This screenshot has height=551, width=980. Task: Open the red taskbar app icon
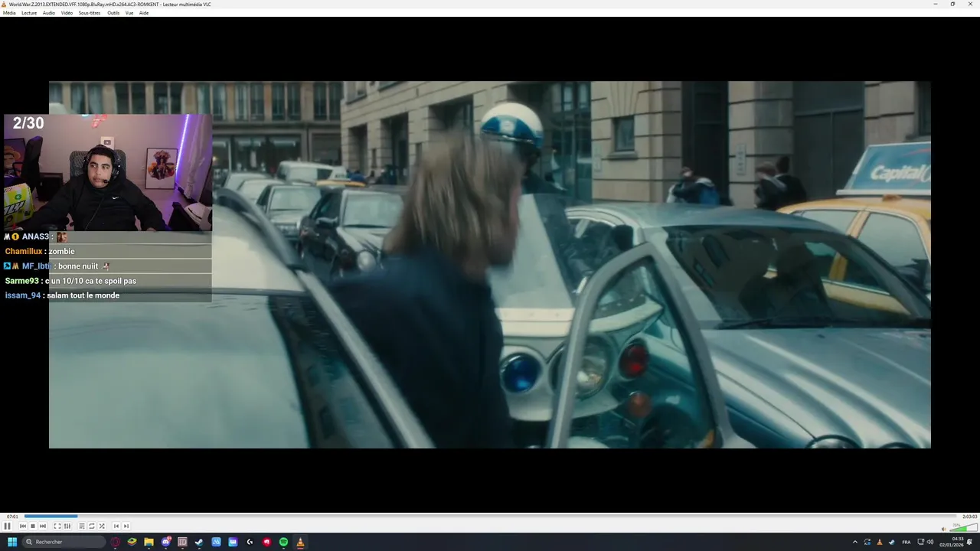266,542
